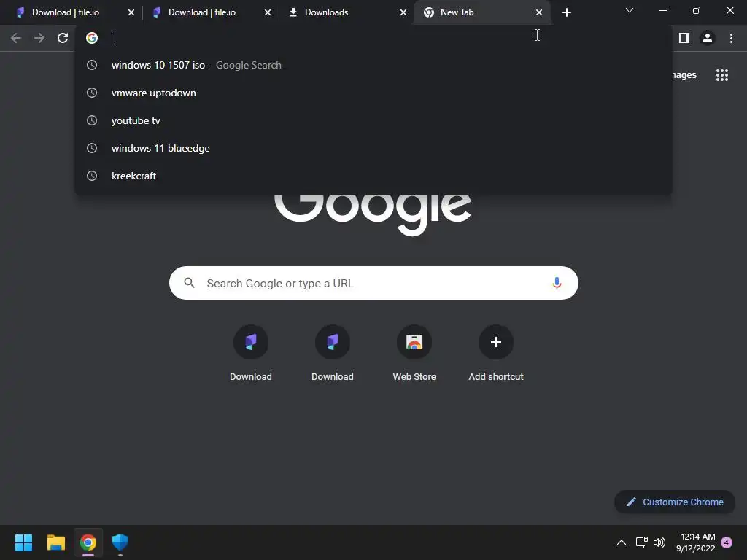The image size is (747, 560).
Task: Click the Add shortcut plus tile
Action: click(x=496, y=353)
